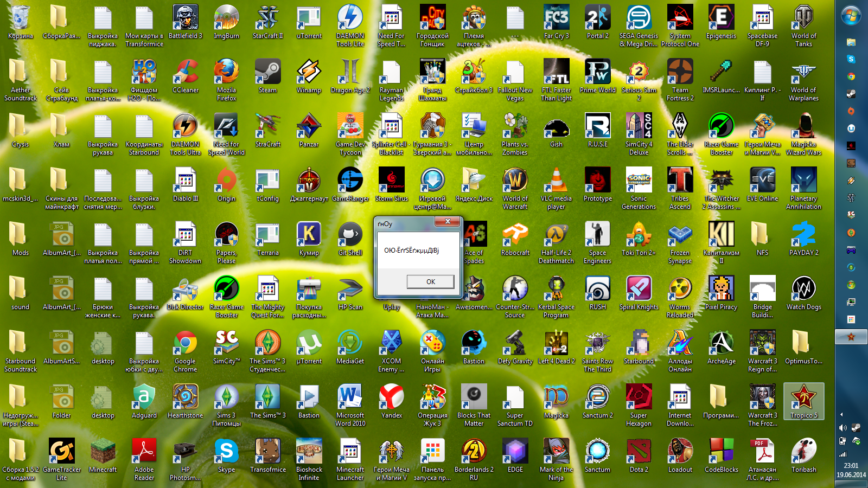This screenshot has height=488, width=868.
Task: Select the Winamp desktop icon
Action: click(309, 77)
